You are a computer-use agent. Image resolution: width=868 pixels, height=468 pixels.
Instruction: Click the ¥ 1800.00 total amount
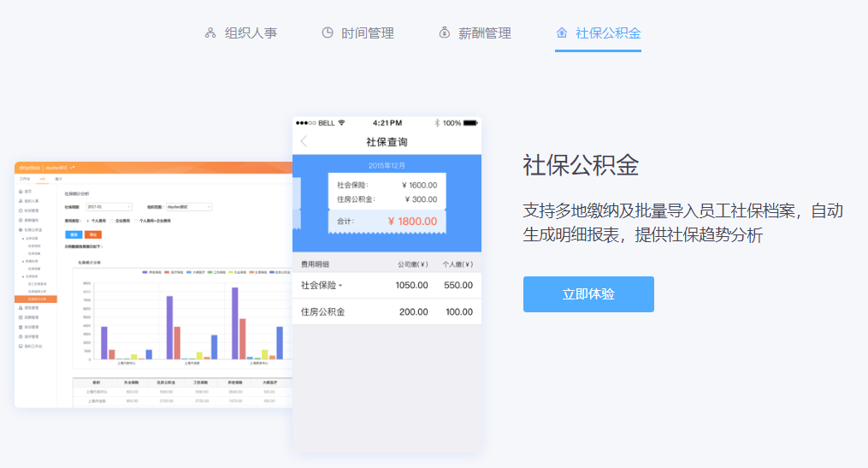412,222
